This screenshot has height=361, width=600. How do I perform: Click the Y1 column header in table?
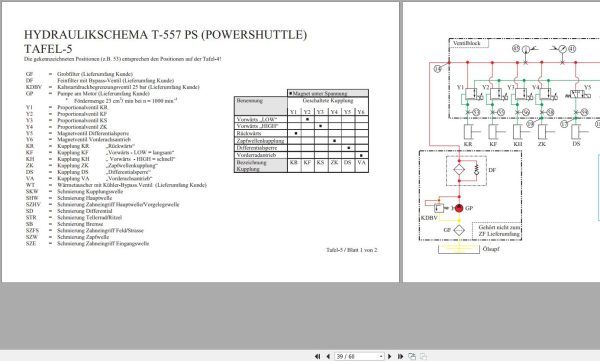(294, 112)
